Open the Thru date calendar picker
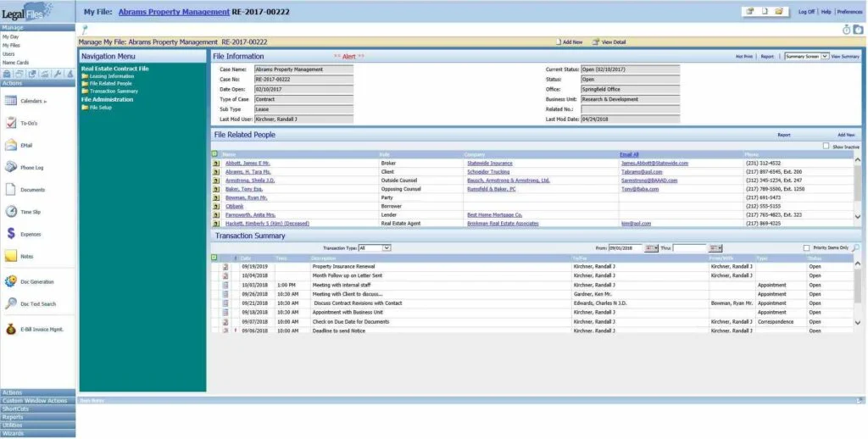The image size is (868, 439). click(715, 248)
